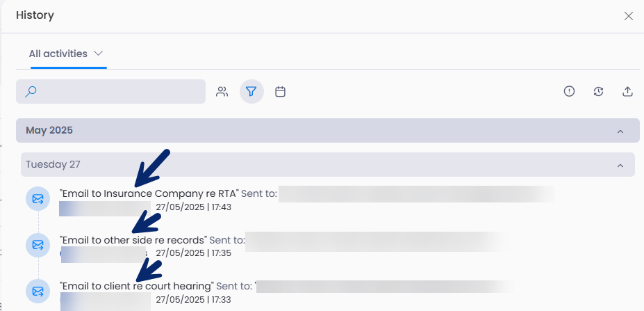This screenshot has width=644, height=311.
Task: Open "Email to other side re records" entry
Action: pyautogui.click(x=133, y=240)
